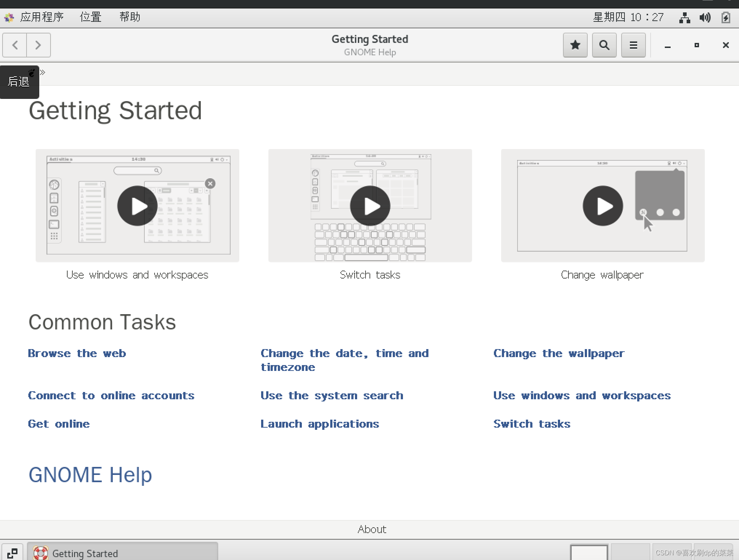Open Use windows and workspaces link under Common Tasks

582,396
